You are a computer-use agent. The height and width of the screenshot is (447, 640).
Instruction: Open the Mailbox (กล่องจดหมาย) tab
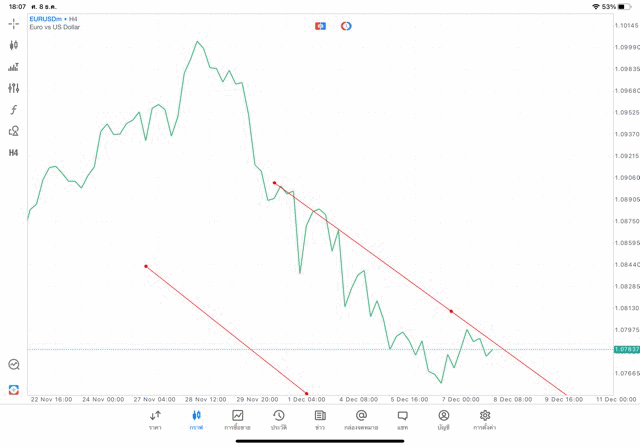361,419
